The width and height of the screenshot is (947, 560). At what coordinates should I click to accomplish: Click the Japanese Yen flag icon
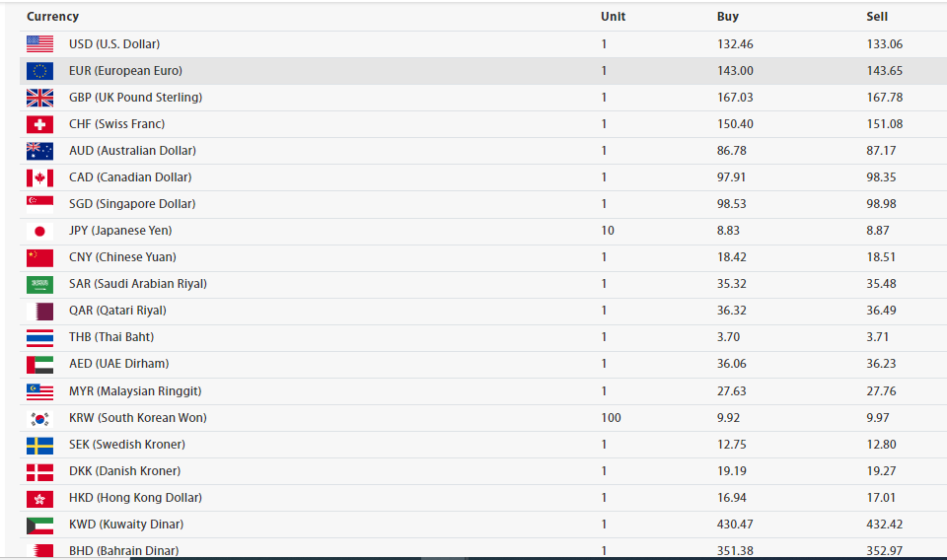39,231
